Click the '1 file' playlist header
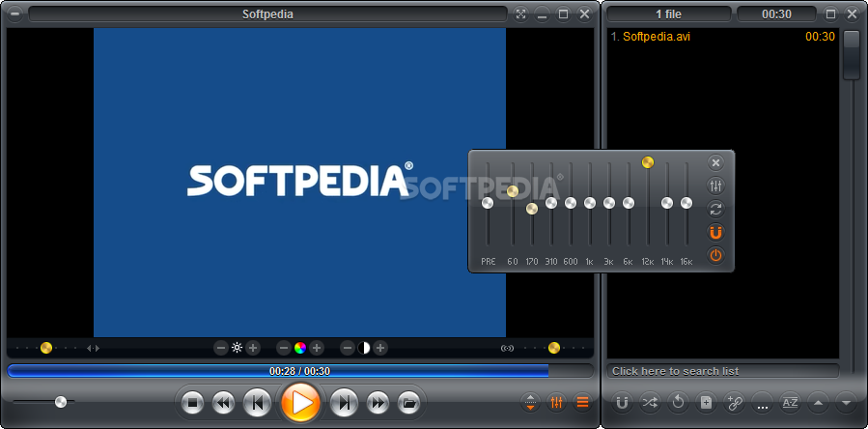Viewport: 868px width, 429px height. tap(669, 14)
